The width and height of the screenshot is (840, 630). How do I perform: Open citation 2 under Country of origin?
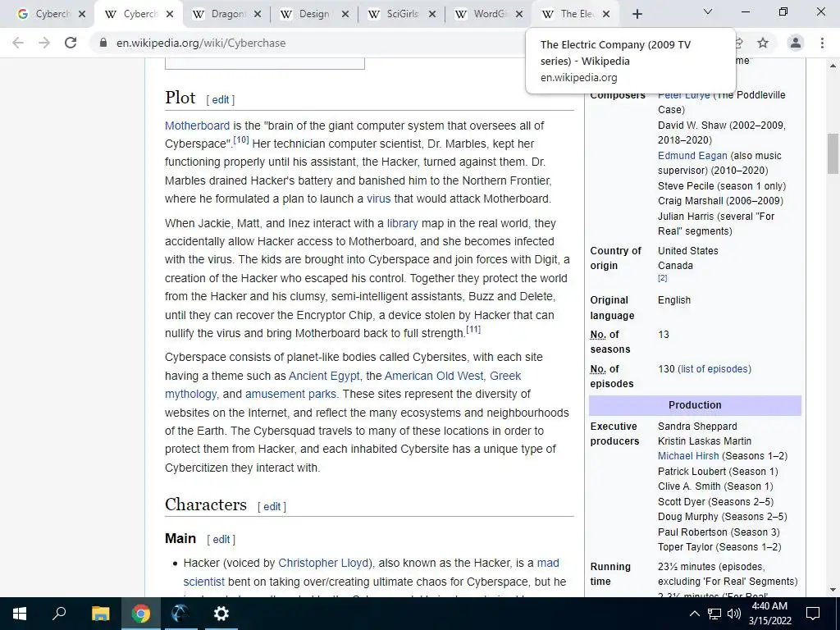point(663,278)
